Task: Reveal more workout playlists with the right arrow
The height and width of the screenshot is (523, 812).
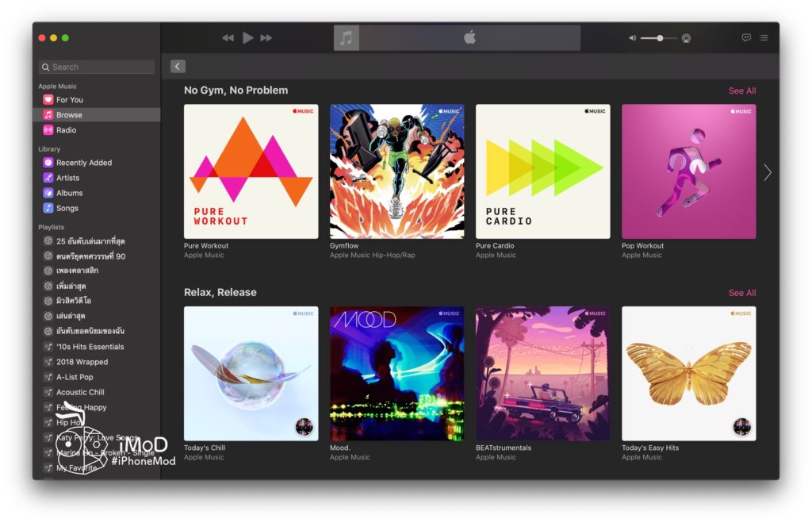Action: [767, 171]
